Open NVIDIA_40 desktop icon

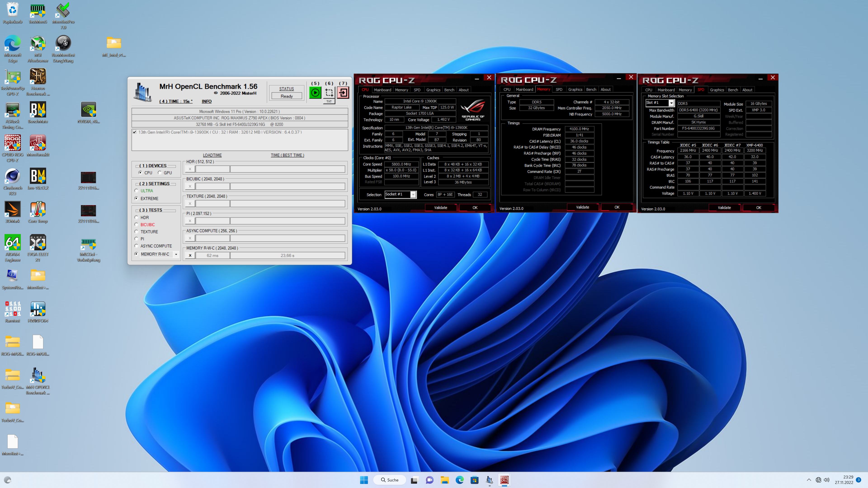click(x=88, y=113)
